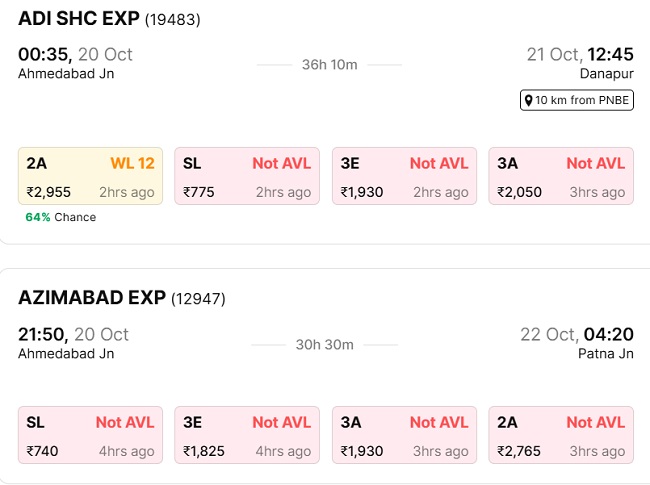
Task: Pick 3A ₹2,050 class on ADI SHC EXP
Action: coord(561,177)
